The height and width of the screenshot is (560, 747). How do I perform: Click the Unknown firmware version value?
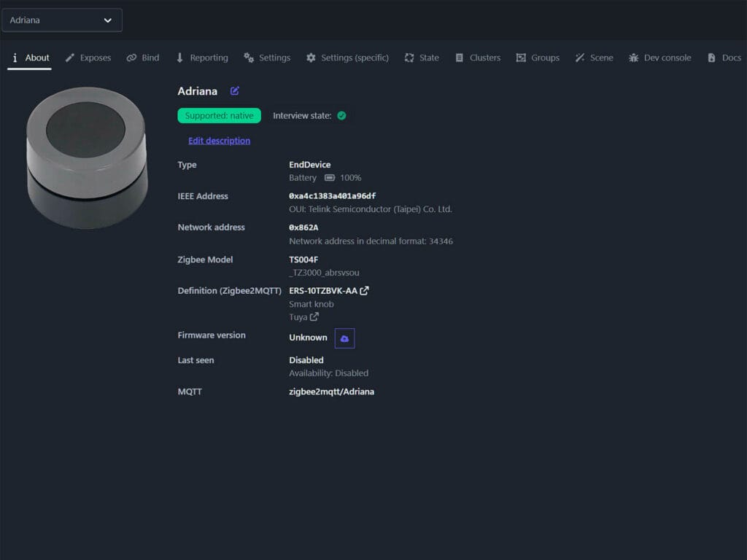pyautogui.click(x=309, y=338)
